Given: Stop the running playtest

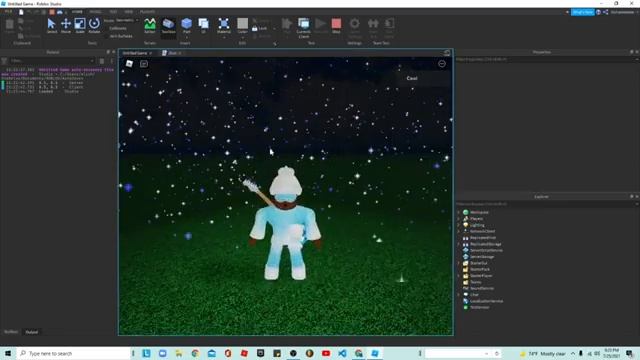Looking at the screenshot, I should coord(336,26).
